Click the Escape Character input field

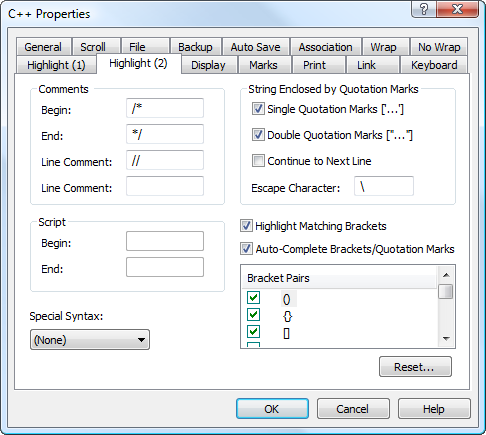tap(384, 186)
